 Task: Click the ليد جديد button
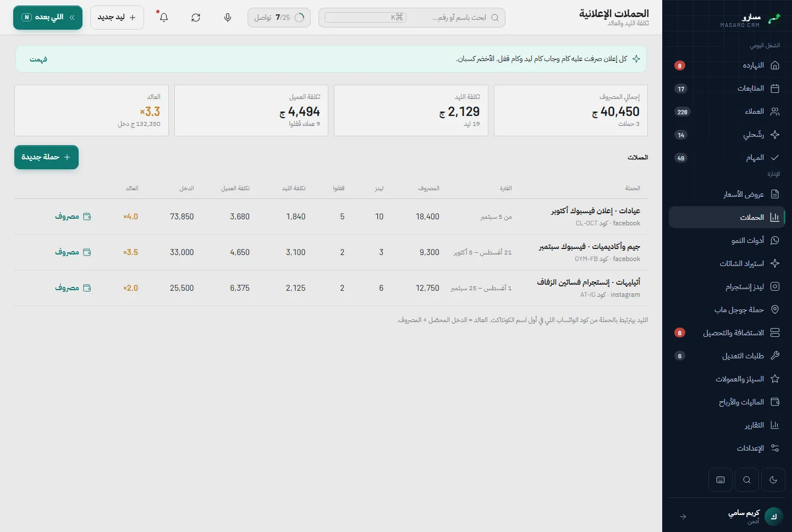pos(117,18)
